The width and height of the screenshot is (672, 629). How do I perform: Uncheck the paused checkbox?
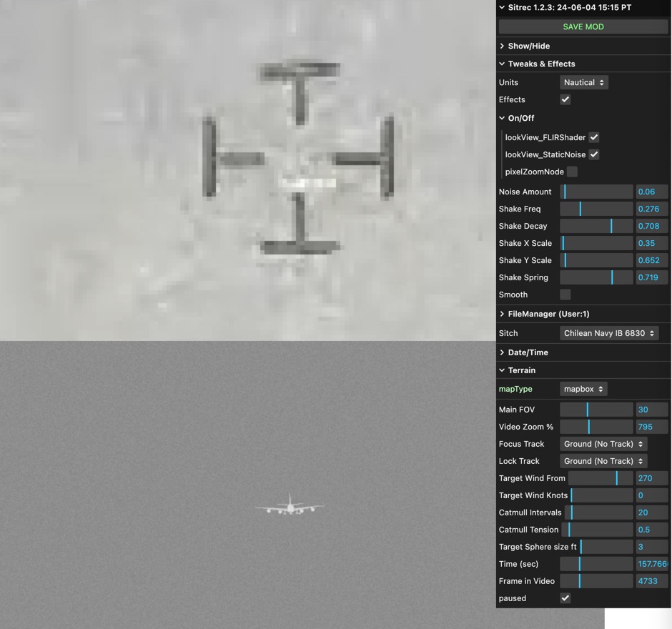click(x=565, y=598)
